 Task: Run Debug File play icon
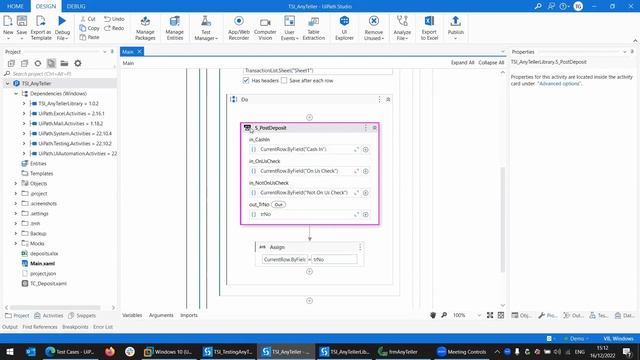coord(62,21)
